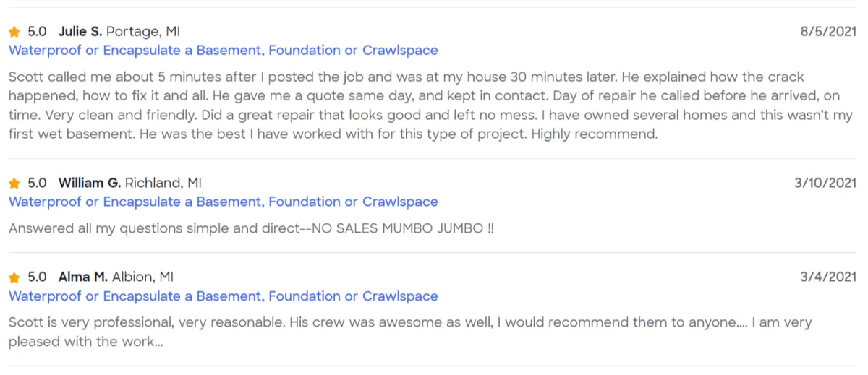868x375 pixels.
Task: Open the Waterproof link under Julie S.
Action: click(x=224, y=51)
